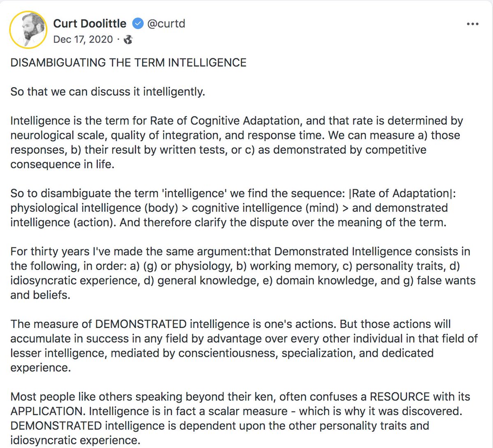493x448 pixels.
Task: Click the capitalized word APPLICATION
Action: pyautogui.click(x=47, y=411)
